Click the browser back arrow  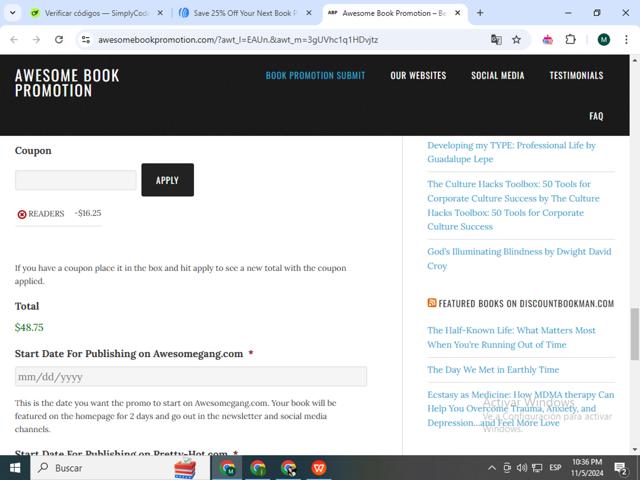click(x=14, y=40)
